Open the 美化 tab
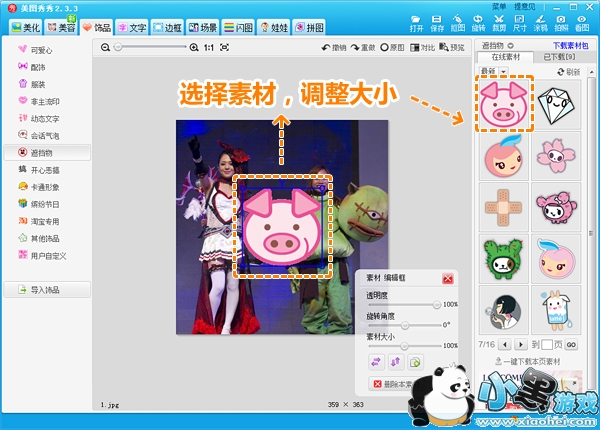 coord(26,28)
